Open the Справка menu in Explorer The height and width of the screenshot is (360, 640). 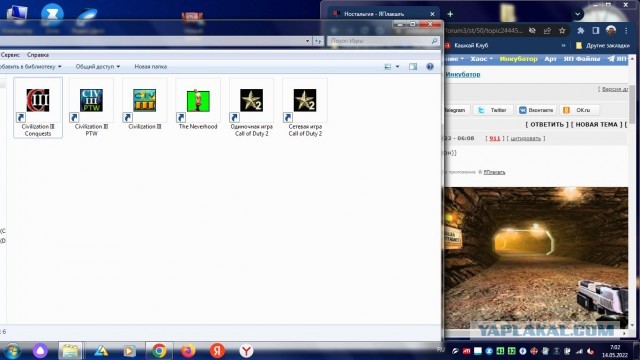(x=38, y=55)
